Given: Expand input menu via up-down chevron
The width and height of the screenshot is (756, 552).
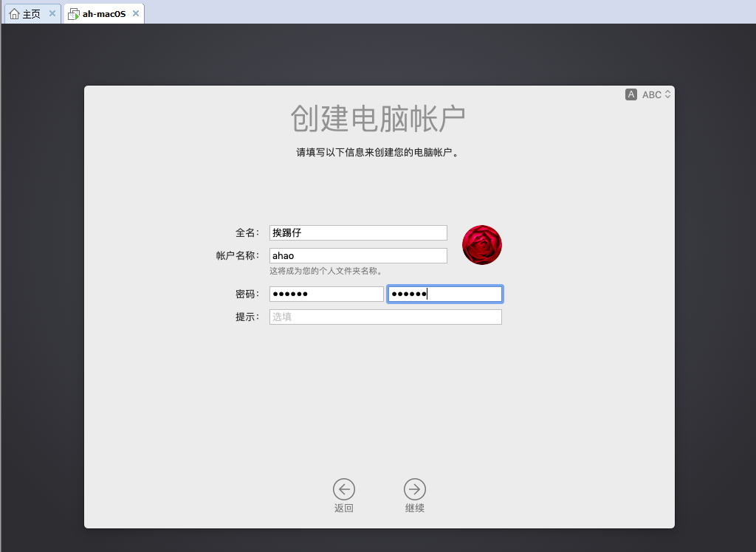Looking at the screenshot, I should 668,94.
